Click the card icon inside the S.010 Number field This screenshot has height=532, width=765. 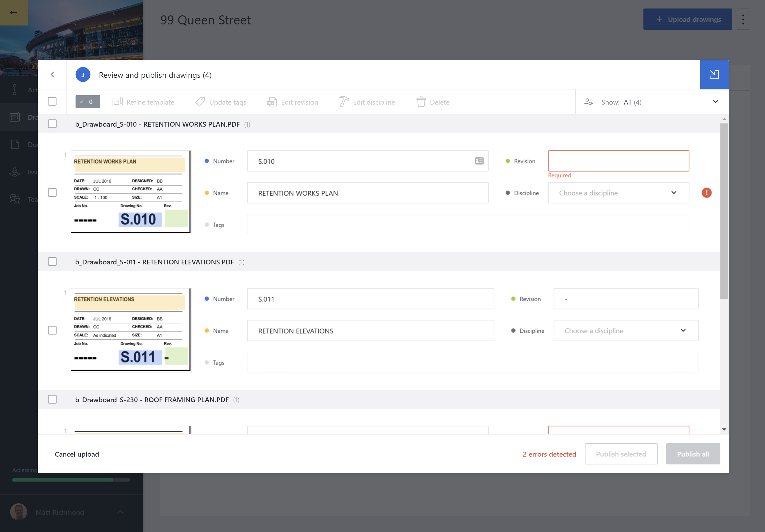tap(479, 161)
